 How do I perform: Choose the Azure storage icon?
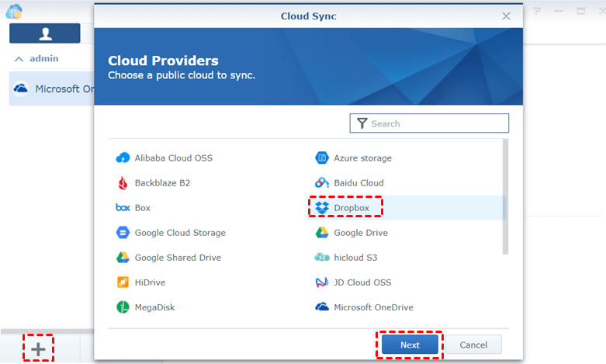tap(322, 158)
